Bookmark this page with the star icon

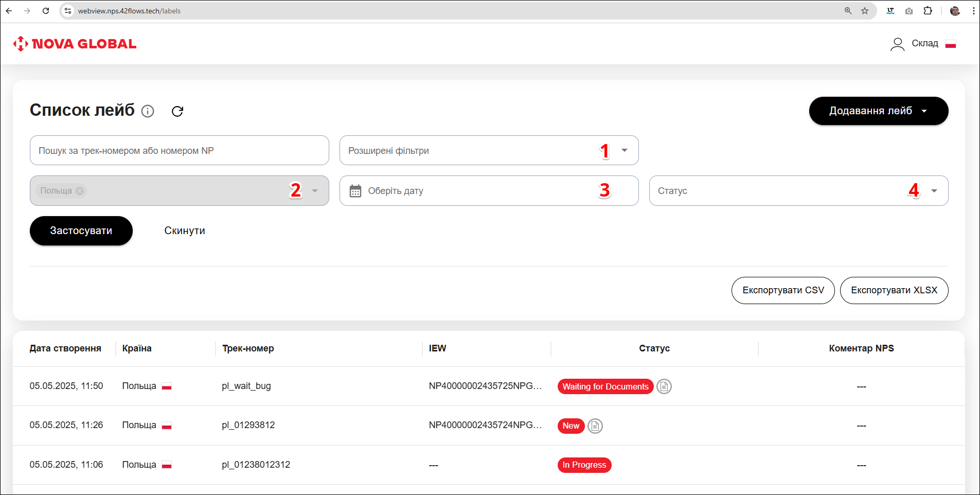tap(865, 11)
